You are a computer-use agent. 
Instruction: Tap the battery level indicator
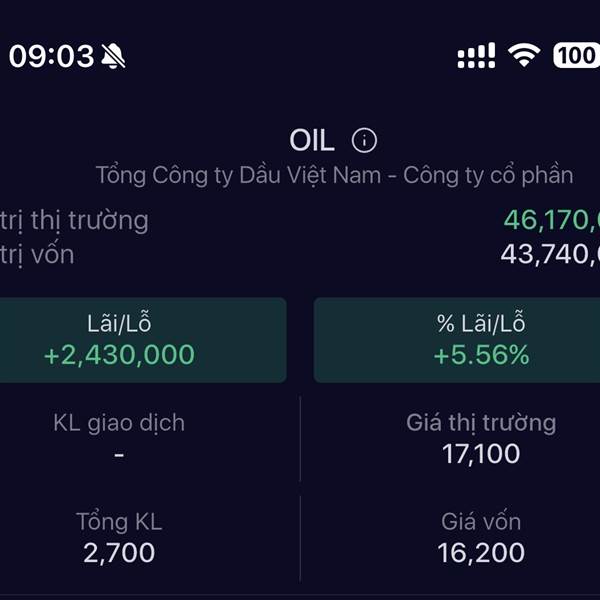point(577,55)
